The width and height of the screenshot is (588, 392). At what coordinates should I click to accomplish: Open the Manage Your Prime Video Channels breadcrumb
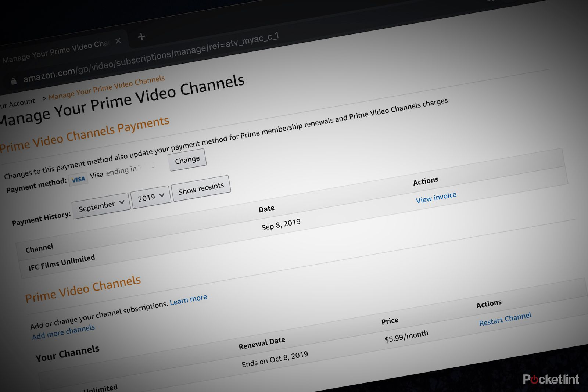tap(107, 88)
